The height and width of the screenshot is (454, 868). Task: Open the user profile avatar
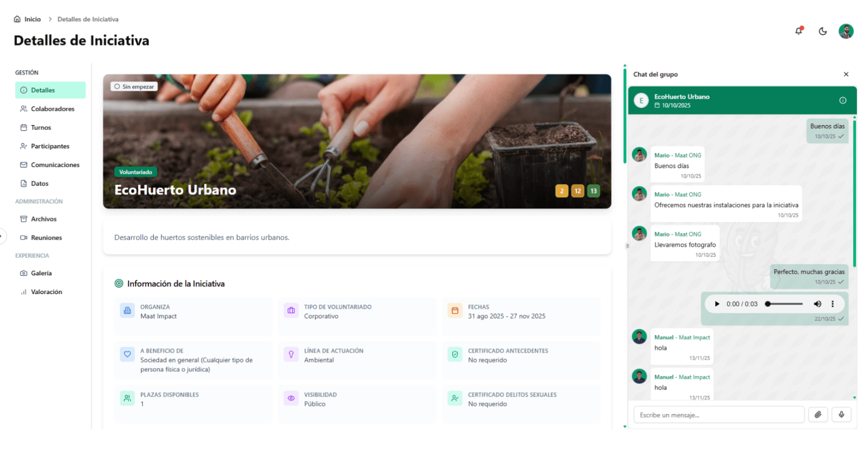click(846, 31)
